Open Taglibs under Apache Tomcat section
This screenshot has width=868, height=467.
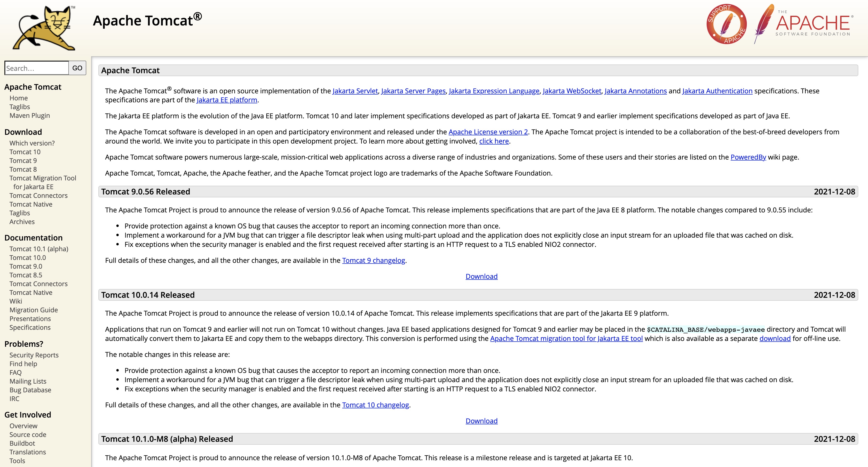pos(20,106)
